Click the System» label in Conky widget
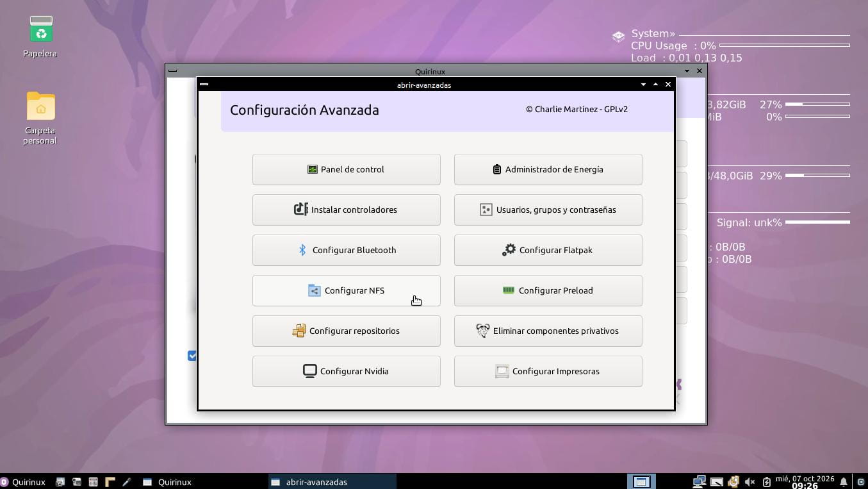The height and width of the screenshot is (489, 868). coord(653,34)
